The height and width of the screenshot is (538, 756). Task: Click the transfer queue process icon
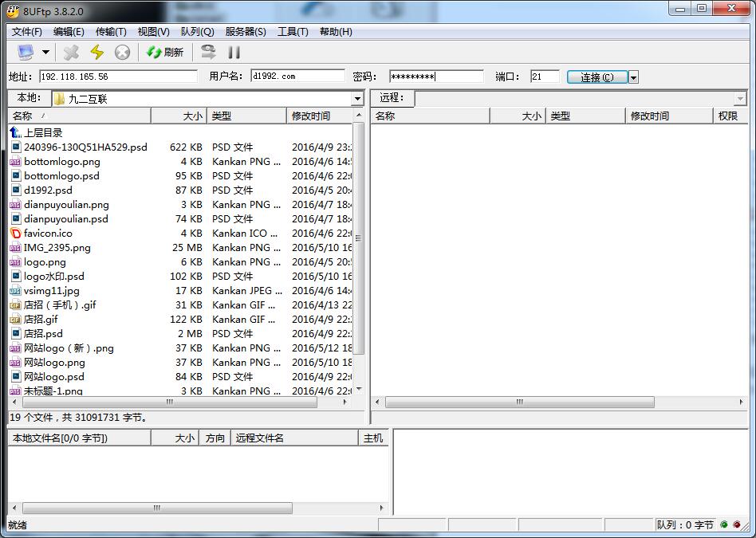click(x=208, y=53)
